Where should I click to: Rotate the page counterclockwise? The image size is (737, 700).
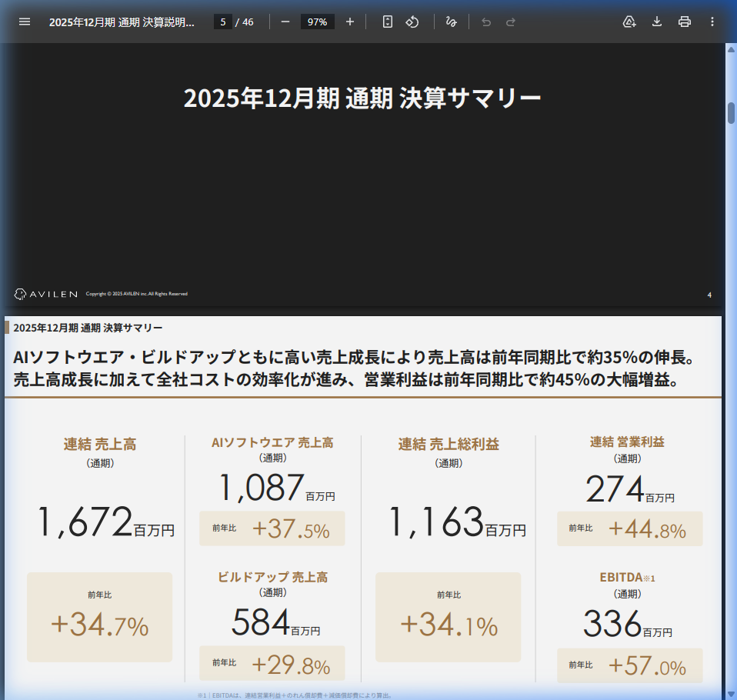[412, 22]
